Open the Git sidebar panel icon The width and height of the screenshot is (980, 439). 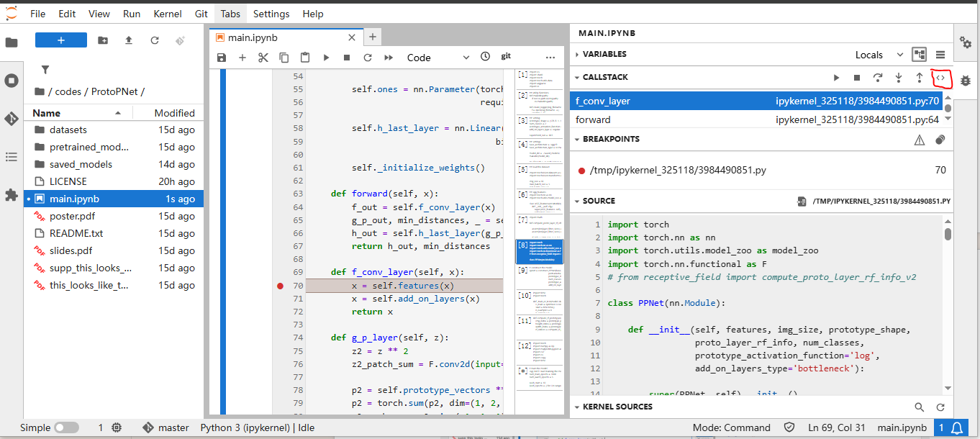point(12,119)
